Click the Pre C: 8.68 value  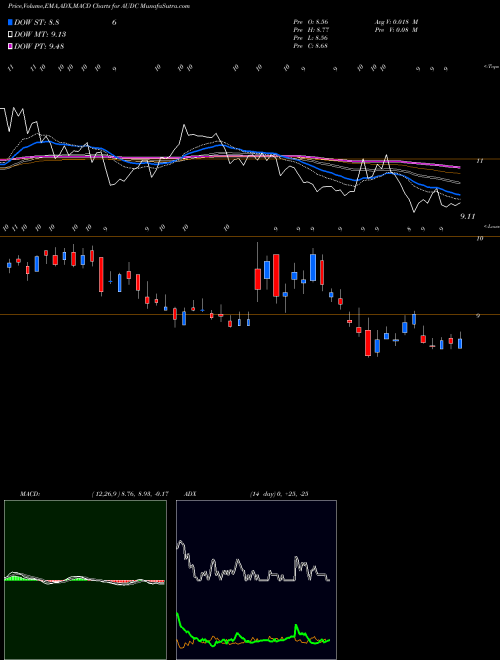[311, 46]
